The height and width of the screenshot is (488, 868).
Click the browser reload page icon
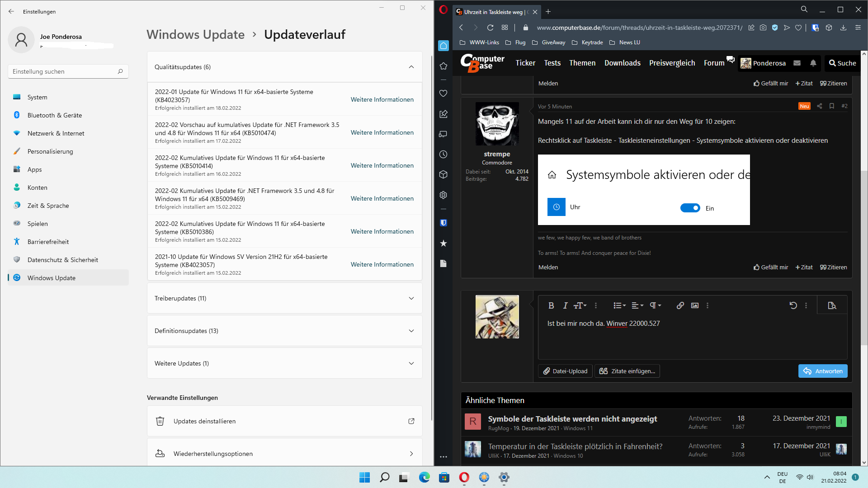tap(490, 28)
